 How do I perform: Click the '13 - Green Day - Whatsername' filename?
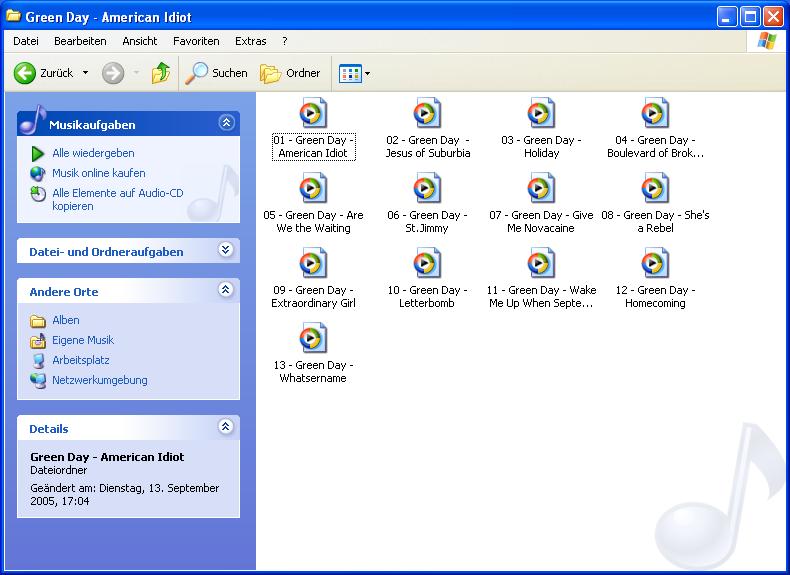point(313,372)
